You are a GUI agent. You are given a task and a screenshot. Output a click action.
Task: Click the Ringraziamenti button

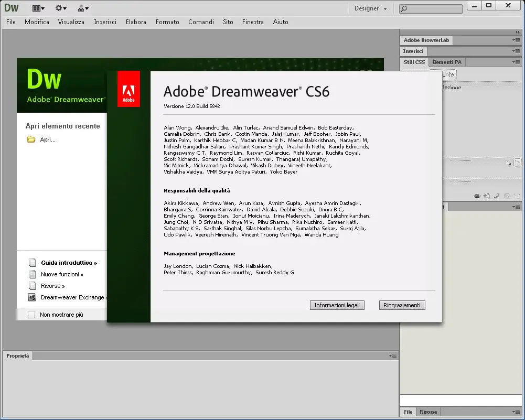(x=402, y=305)
